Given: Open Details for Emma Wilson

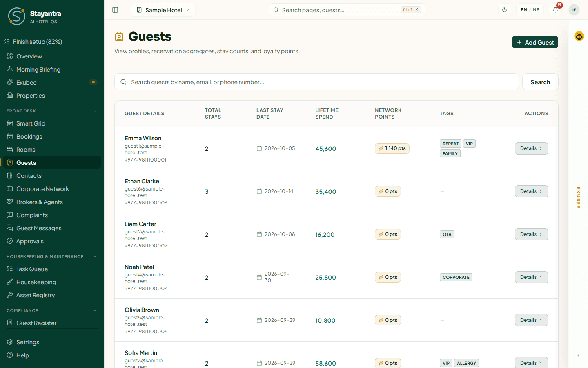Looking at the screenshot, I should [531, 148].
